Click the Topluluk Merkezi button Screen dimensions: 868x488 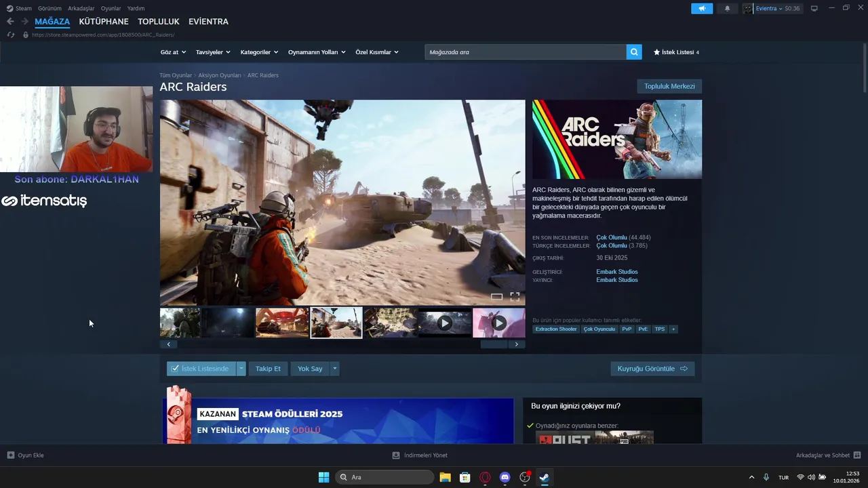pyautogui.click(x=669, y=87)
